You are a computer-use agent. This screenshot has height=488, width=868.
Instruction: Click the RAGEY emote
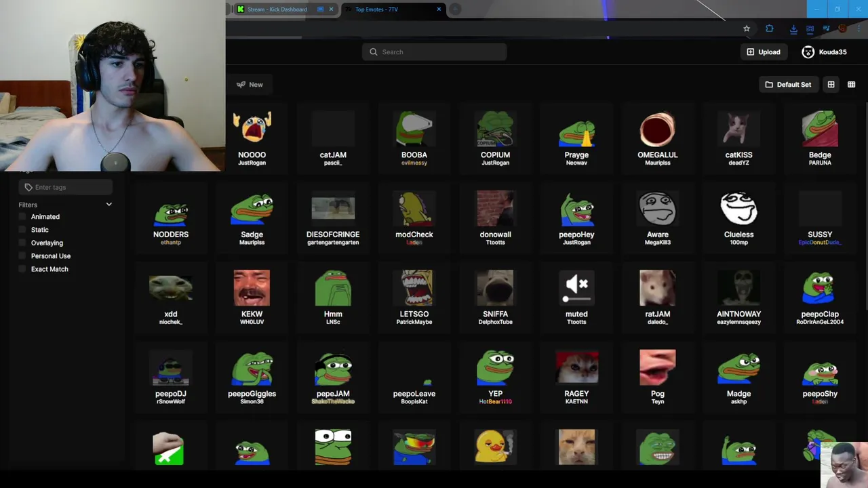point(576,377)
